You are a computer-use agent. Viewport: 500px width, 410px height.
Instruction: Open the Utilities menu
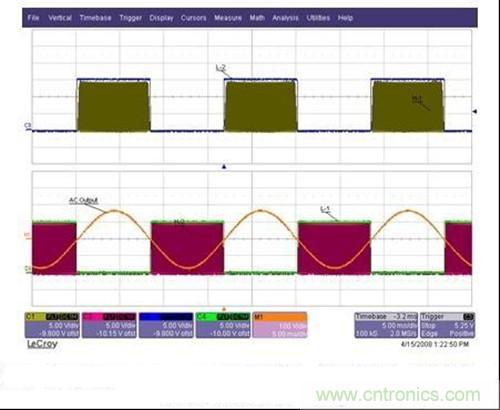point(318,18)
